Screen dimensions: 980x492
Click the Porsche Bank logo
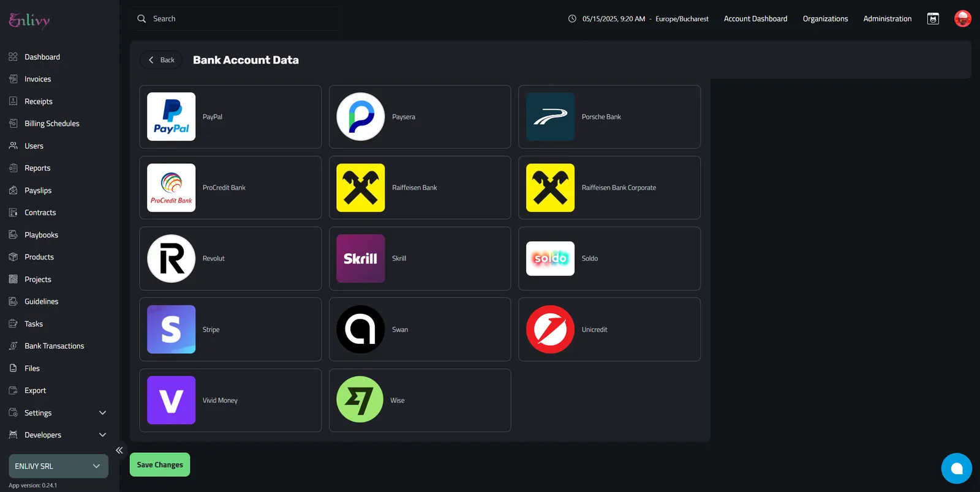pyautogui.click(x=551, y=117)
